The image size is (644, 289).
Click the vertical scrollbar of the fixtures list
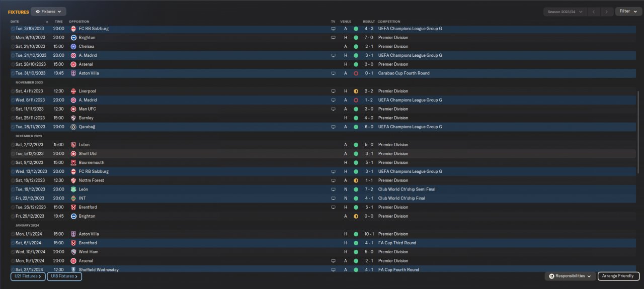637,132
